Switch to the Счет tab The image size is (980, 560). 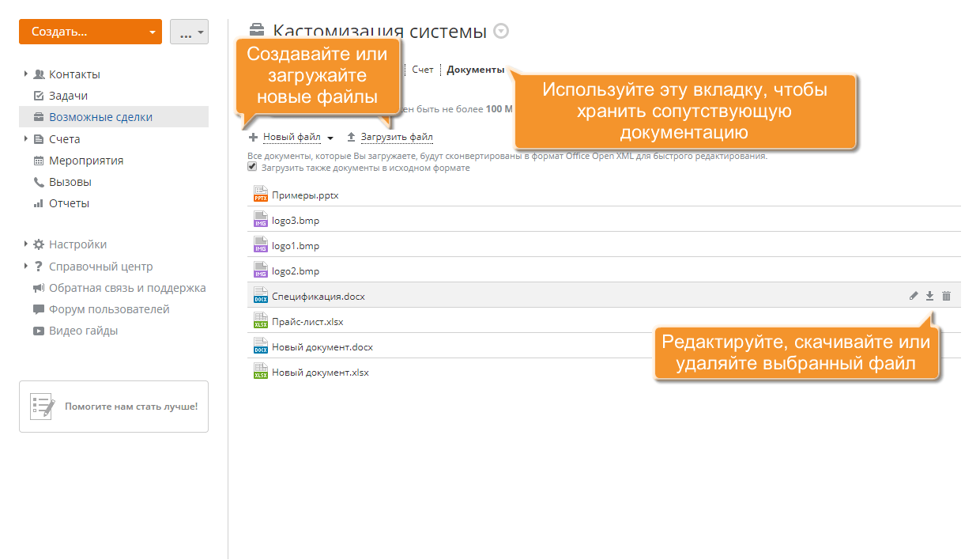point(423,70)
